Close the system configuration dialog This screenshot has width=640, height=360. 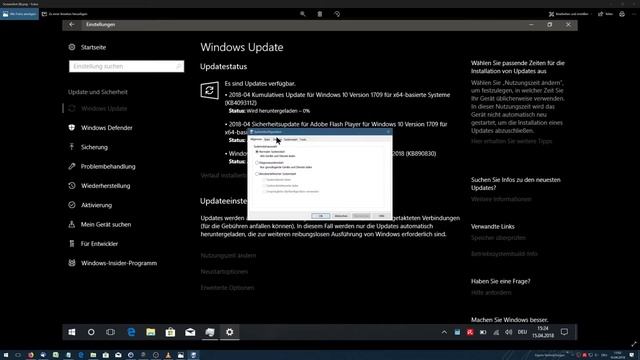(x=388, y=132)
